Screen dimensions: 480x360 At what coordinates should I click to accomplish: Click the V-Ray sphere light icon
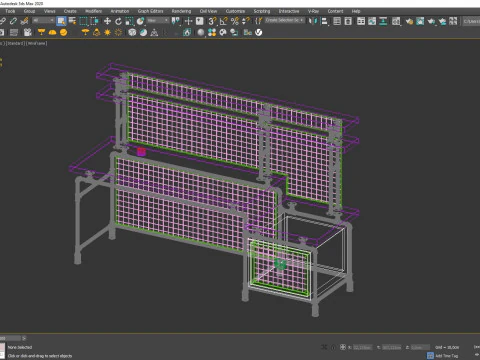pyautogui.click(x=63, y=32)
